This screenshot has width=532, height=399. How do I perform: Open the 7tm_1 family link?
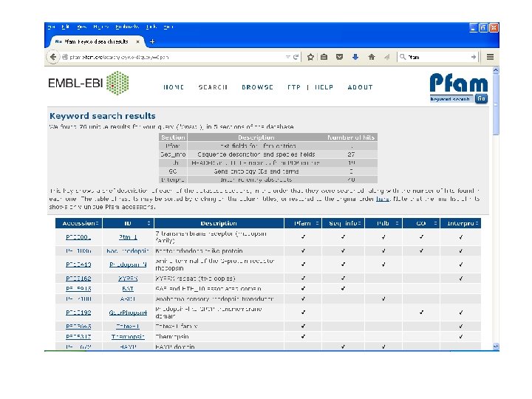pyautogui.click(x=128, y=237)
